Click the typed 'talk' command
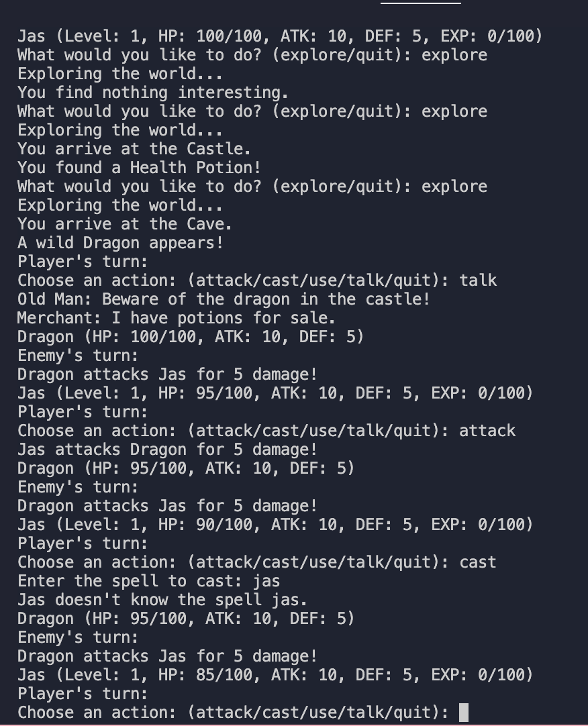Screen dimensions: 588x726 (478, 280)
